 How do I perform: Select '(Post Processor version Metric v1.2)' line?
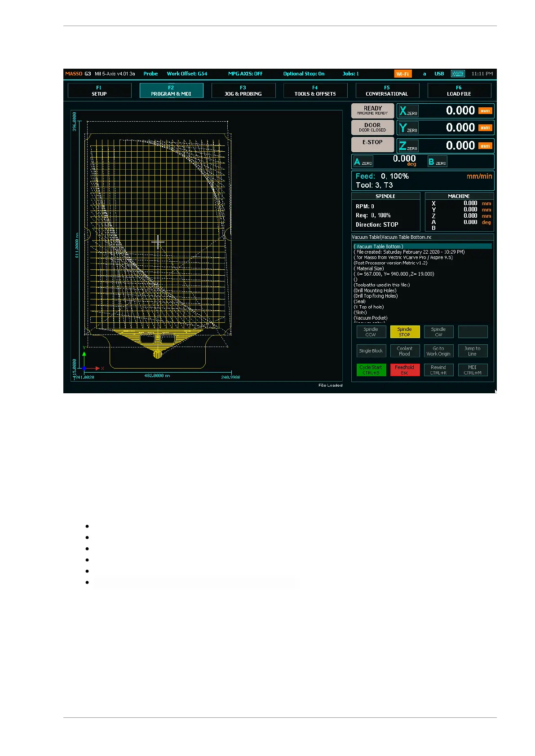(390, 263)
